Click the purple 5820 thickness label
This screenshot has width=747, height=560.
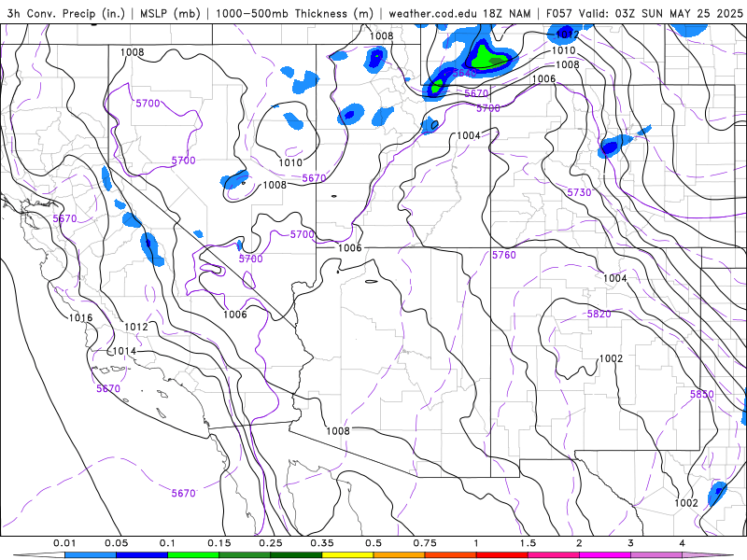click(599, 314)
